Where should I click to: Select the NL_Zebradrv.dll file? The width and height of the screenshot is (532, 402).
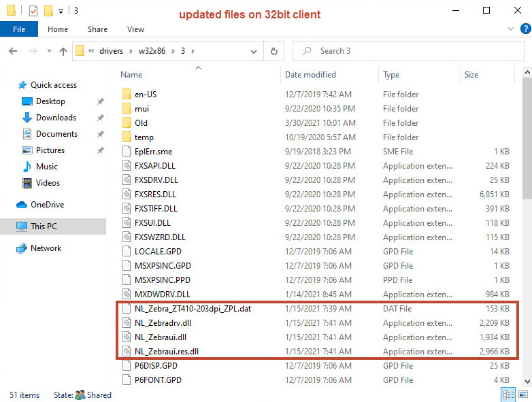pyautogui.click(x=163, y=323)
